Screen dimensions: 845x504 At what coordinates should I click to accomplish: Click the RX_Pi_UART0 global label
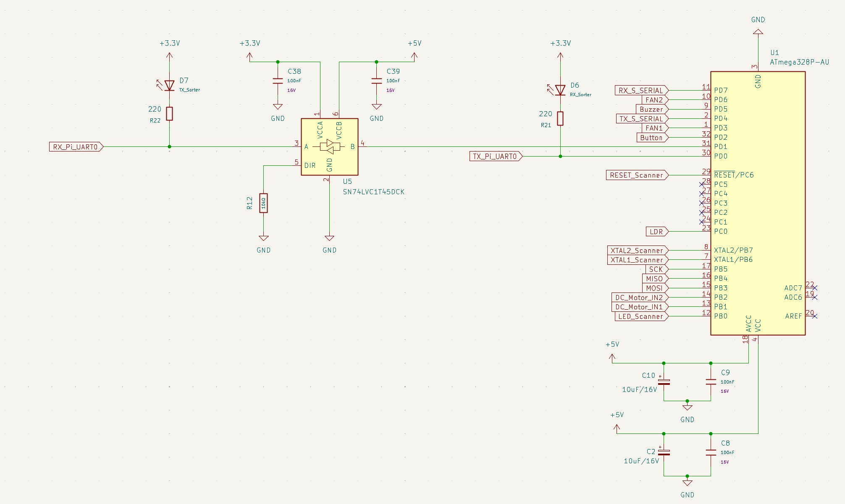point(76,147)
